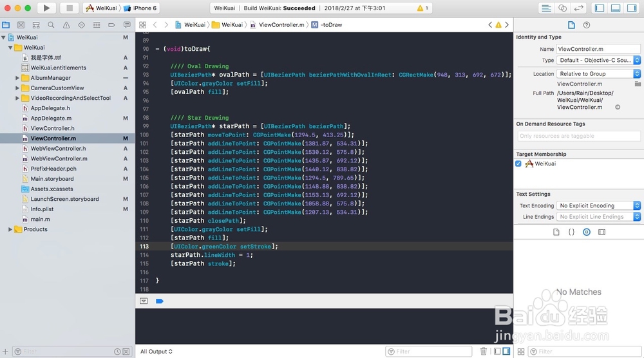Collapse the WeiKuai group folder
This screenshot has height=358, width=644.
click(x=10, y=48)
